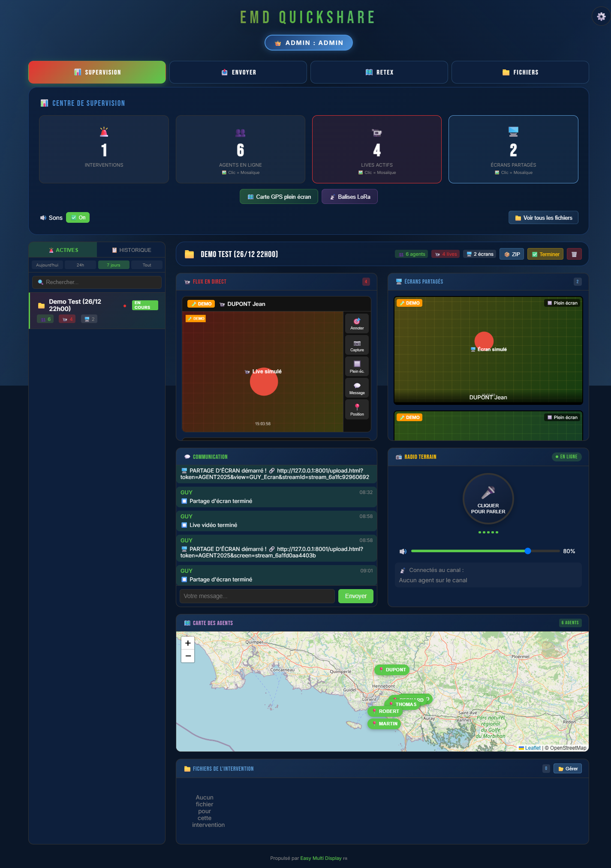Click the red trash delete icon
Image resolution: width=611 pixels, height=868 pixels.
click(x=574, y=254)
